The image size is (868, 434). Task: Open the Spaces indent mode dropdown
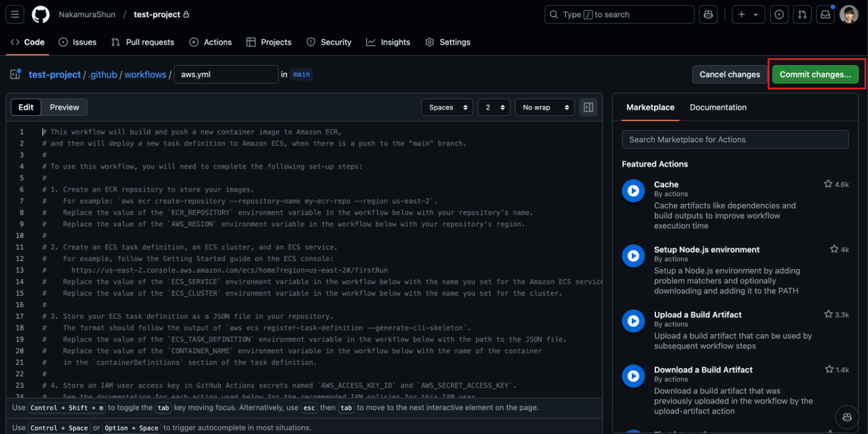pos(447,107)
